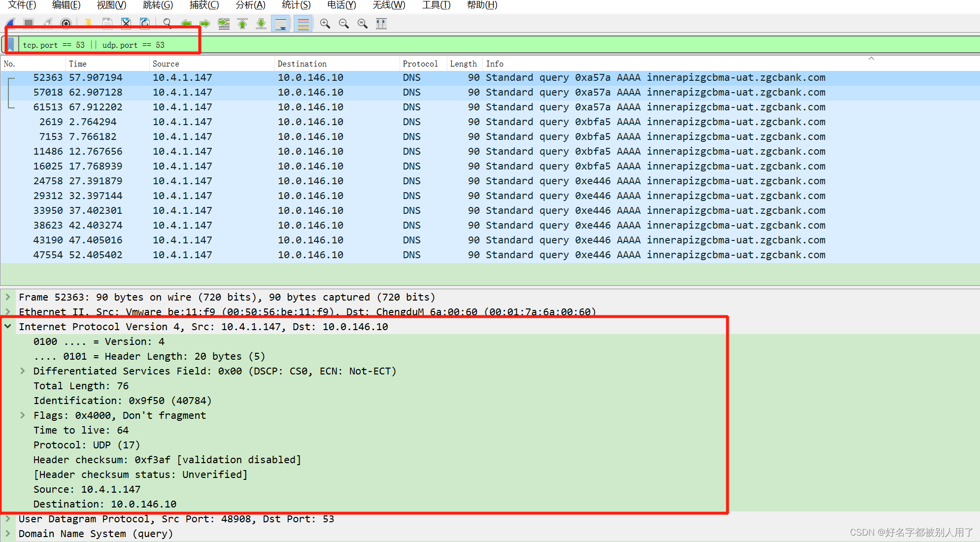Expand the Differentiated Services Field item
980x542 pixels.
pyautogui.click(x=23, y=371)
